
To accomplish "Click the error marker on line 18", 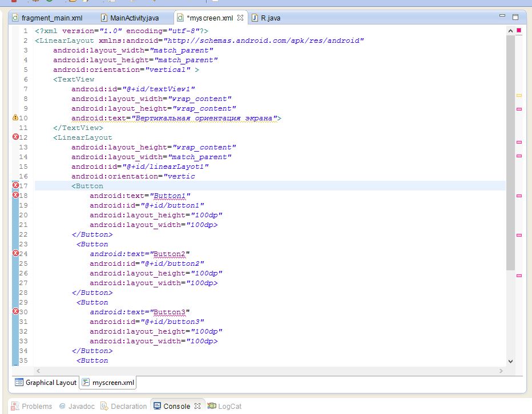I will [15, 195].
